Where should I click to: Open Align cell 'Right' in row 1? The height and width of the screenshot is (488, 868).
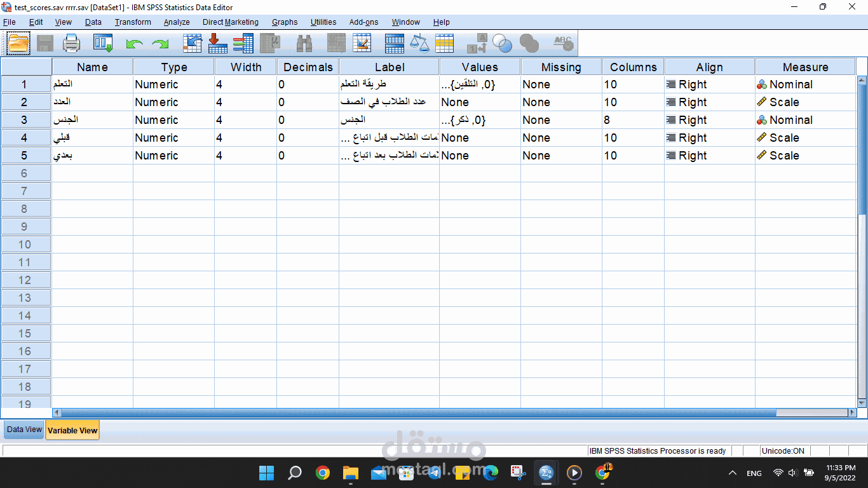click(710, 85)
